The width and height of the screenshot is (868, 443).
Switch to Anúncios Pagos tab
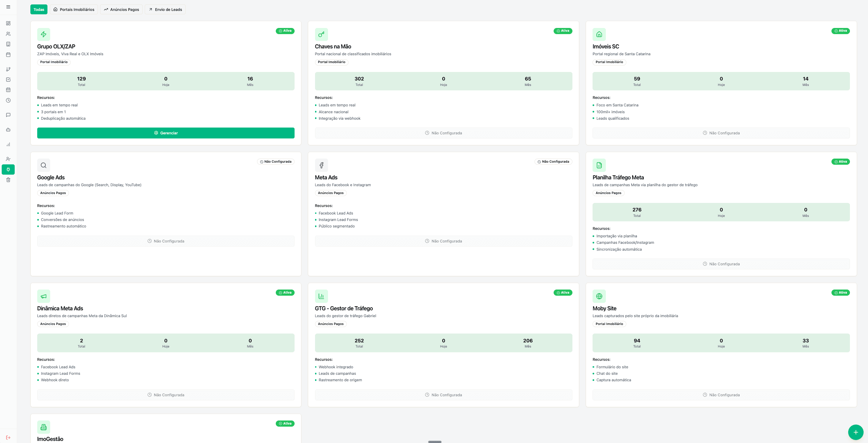121,10
